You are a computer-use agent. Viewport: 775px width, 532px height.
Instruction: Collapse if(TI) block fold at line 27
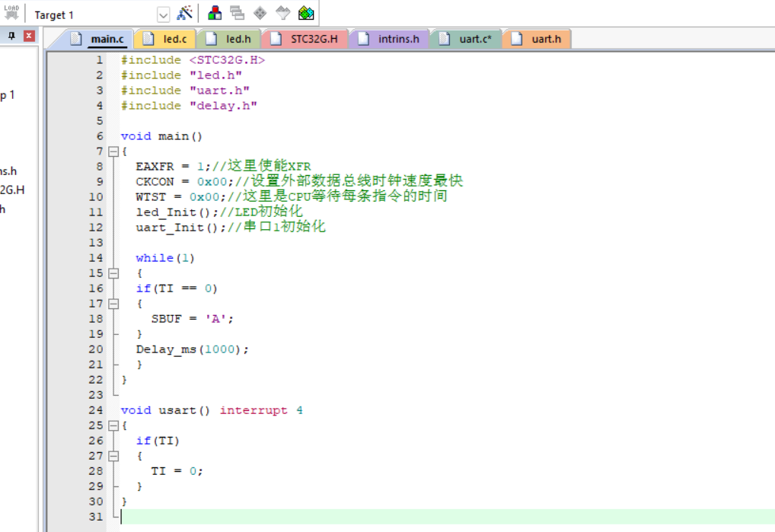[x=113, y=456]
